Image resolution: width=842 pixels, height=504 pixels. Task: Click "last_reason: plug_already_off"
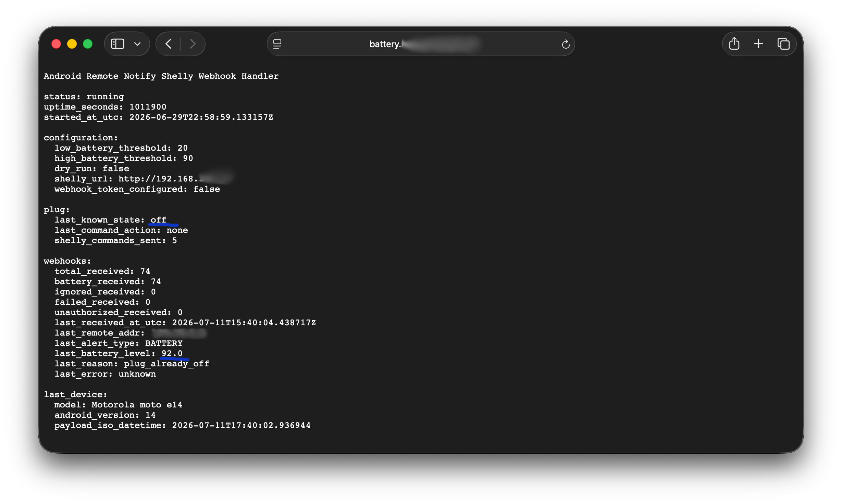132,364
